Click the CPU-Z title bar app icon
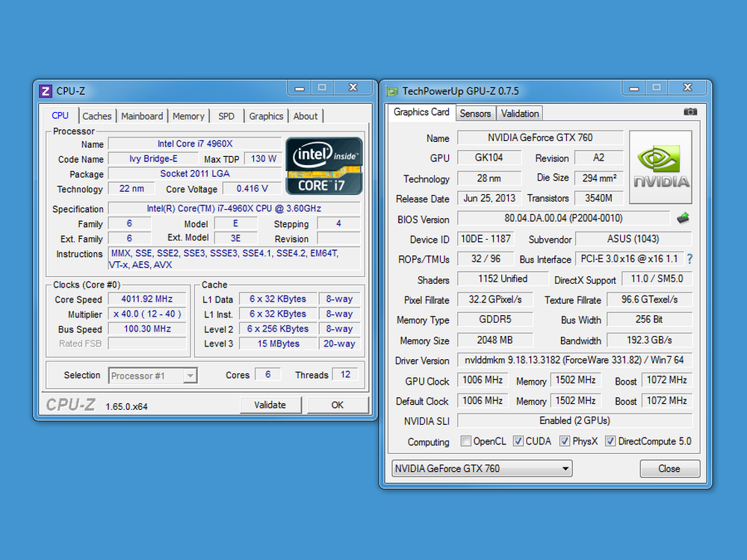This screenshot has height=560, width=747. tap(46, 91)
